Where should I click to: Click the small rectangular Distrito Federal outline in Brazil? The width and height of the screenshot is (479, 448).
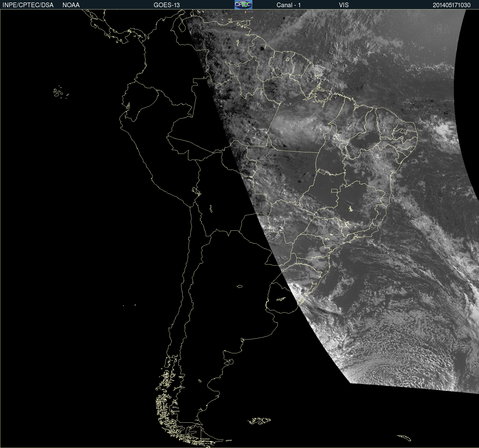(x=334, y=190)
